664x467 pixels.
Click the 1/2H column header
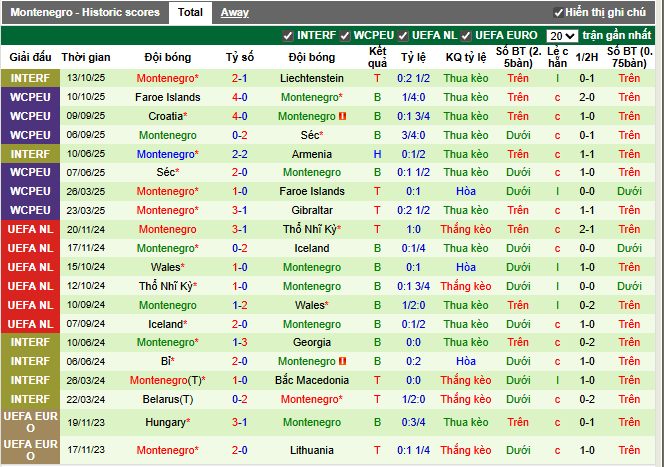pos(587,57)
